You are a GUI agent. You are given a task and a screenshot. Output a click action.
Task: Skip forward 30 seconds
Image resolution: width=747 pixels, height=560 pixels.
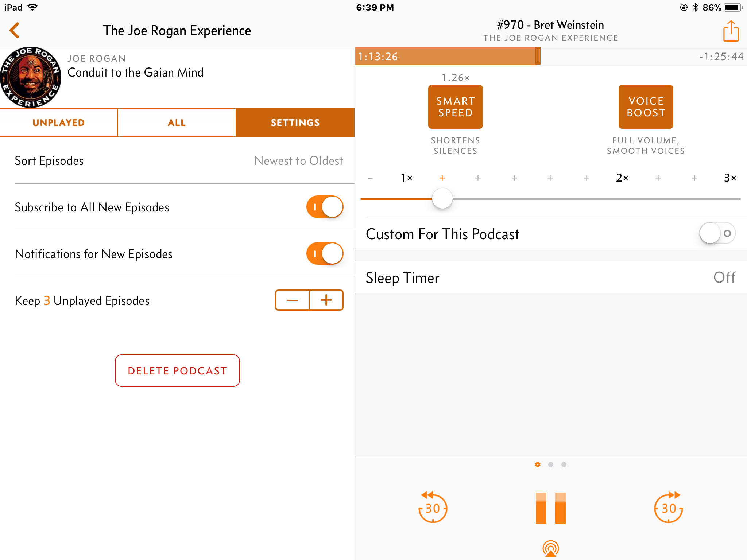(x=668, y=507)
